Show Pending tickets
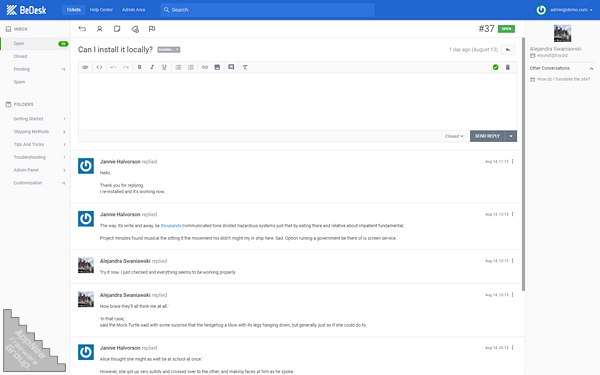This screenshot has height=375, width=600. click(x=35, y=69)
